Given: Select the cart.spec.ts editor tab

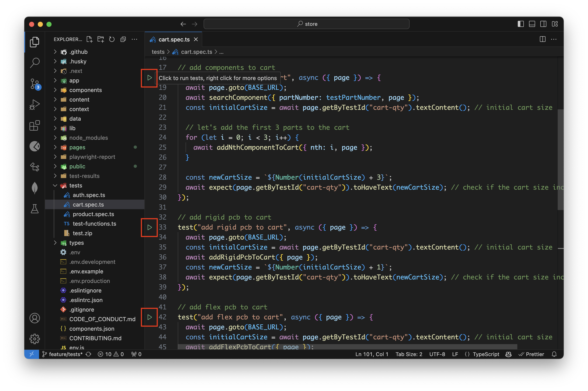Looking at the screenshot, I should (173, 39).
